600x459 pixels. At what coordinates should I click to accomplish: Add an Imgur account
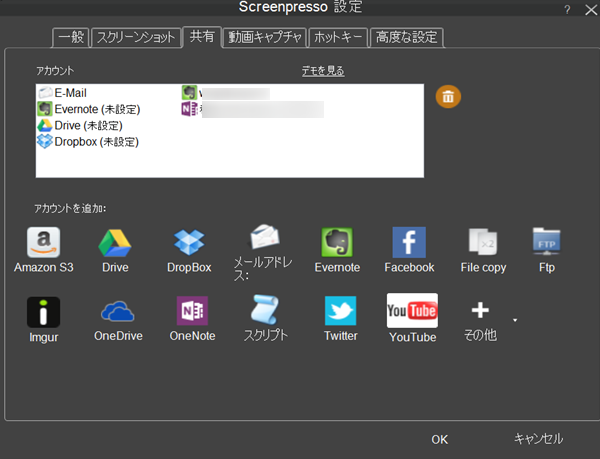point(43,319)
